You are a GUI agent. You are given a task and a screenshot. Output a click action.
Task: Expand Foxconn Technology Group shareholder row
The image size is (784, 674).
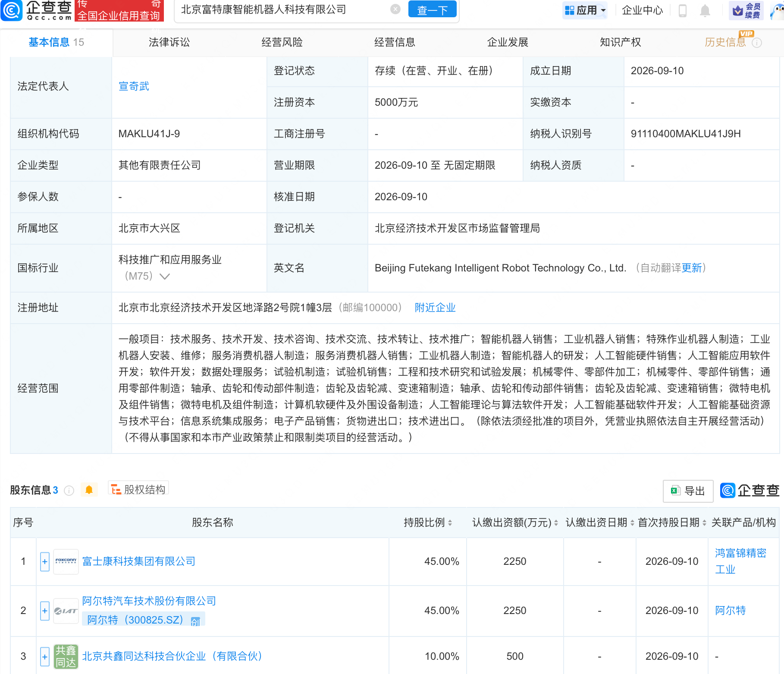(x=45, y=561)
